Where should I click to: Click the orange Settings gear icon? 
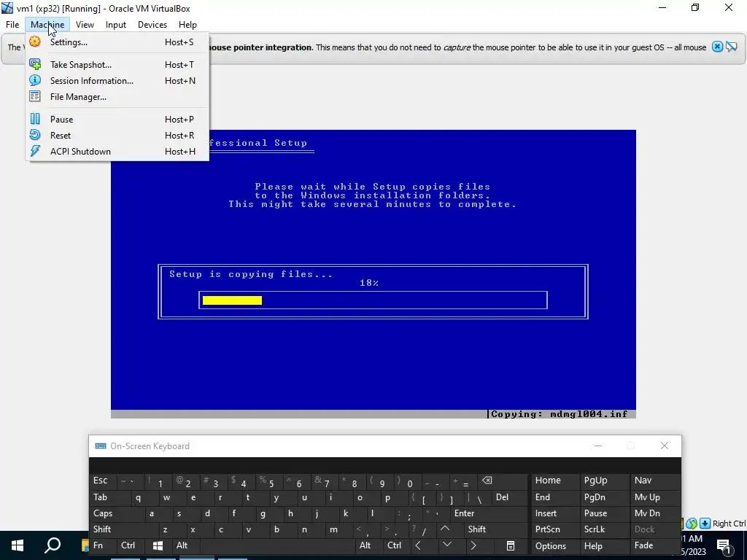35,42
